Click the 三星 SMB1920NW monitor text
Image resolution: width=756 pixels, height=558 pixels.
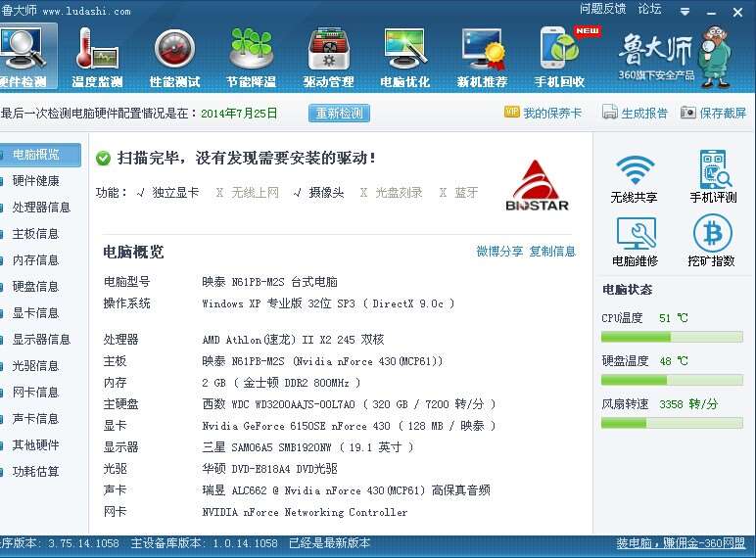tap(307, 447)
